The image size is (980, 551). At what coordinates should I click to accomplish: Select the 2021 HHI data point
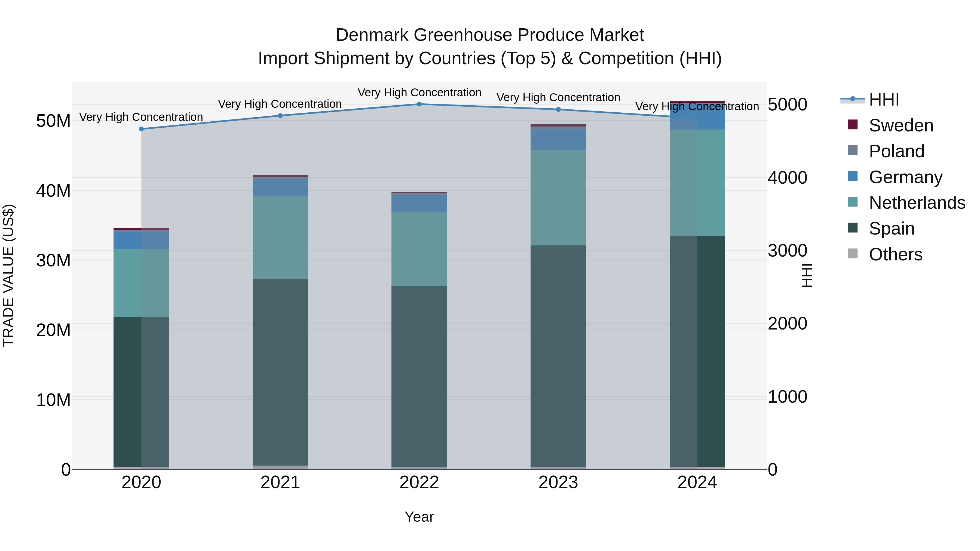click(280, 116)
